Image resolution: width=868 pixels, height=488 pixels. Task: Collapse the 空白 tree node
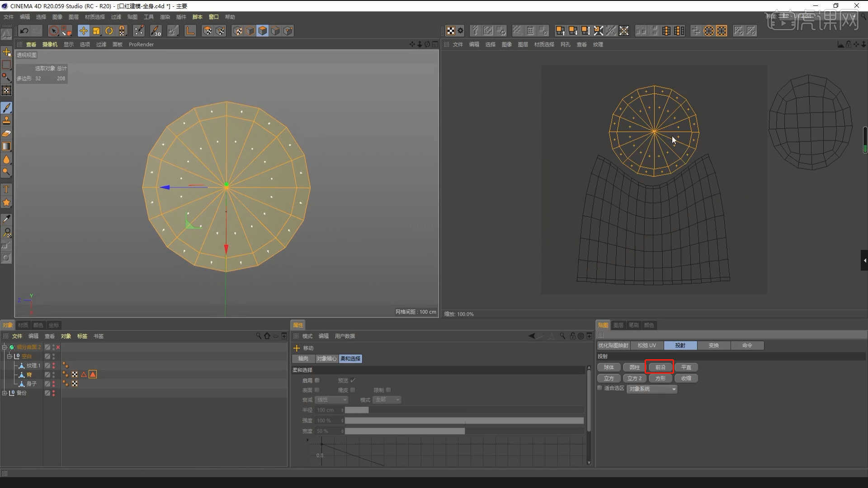[9, 356]
